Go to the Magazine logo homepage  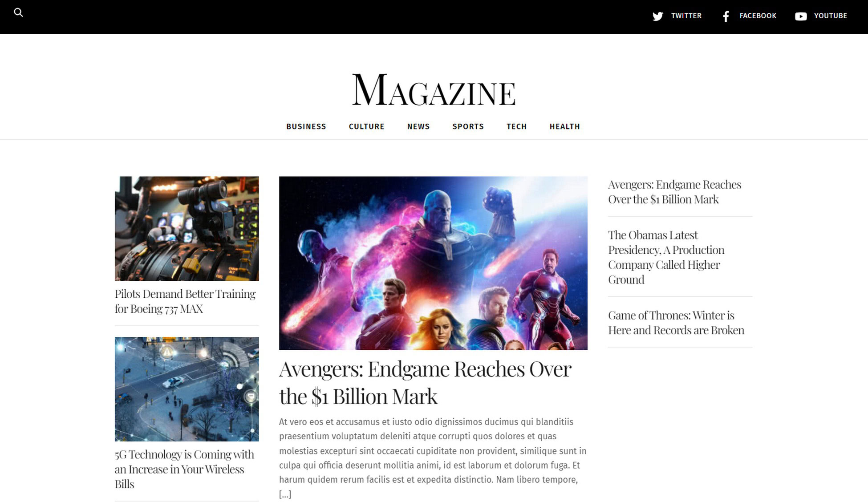434,90
